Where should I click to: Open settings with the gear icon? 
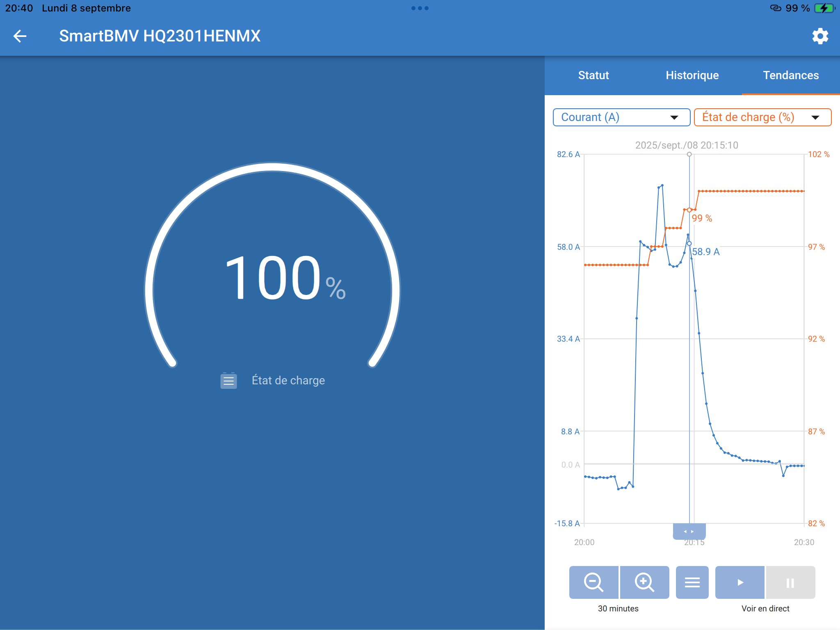(x=820, y=36)
